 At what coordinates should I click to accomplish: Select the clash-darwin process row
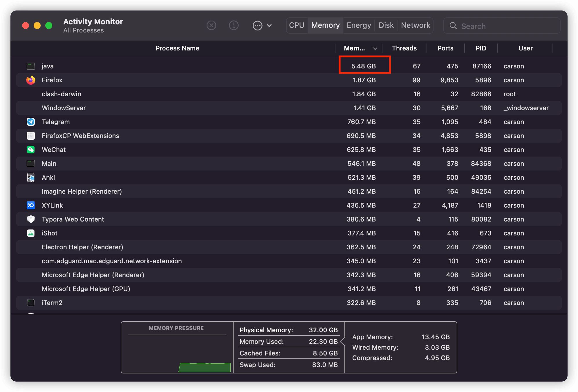[x=289, y=94]
